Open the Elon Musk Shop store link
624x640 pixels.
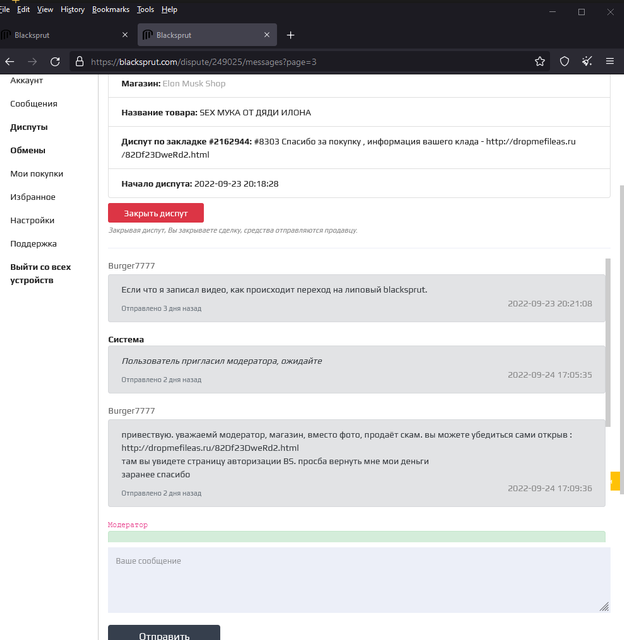click(x=194, y=83)
